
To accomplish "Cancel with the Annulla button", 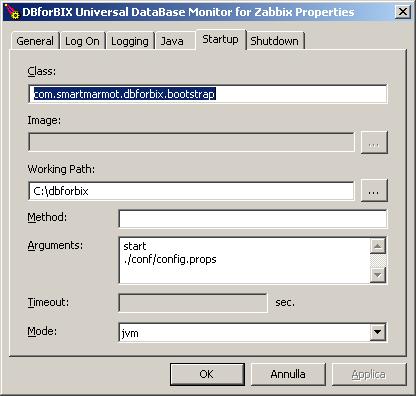I will pyautogui.click(x=288, y=374).
